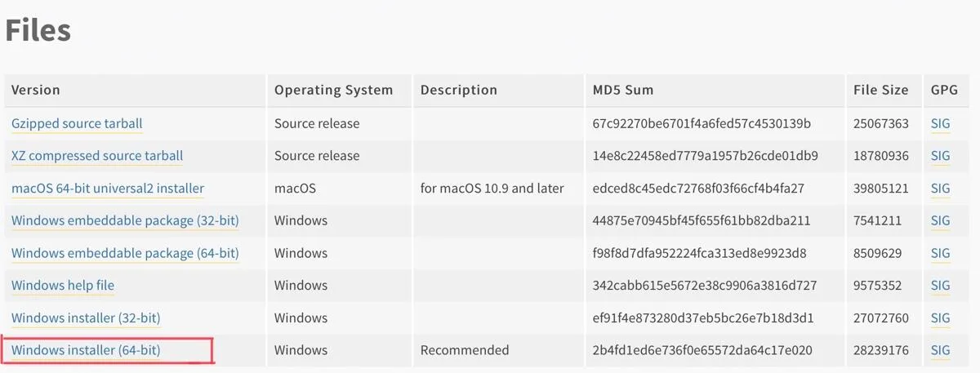This screenshot has width=980, height=373.
Task: Download the Windows installer (32-bit)
Action: 86,317
